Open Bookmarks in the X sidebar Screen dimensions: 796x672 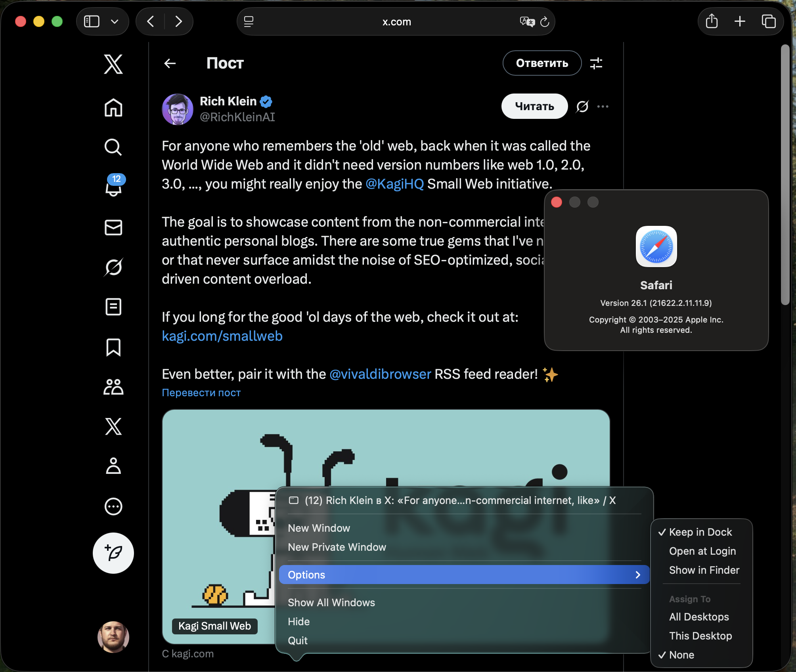click(113, 347)
